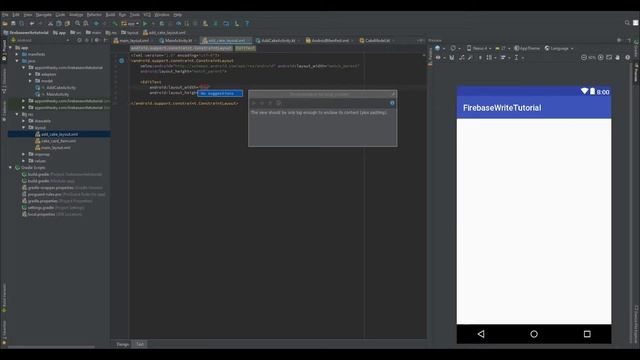Click the Undo arrow in toolbar
This screenshot has width=640, height=360.
pyautogui.click(x=32, y=24)
